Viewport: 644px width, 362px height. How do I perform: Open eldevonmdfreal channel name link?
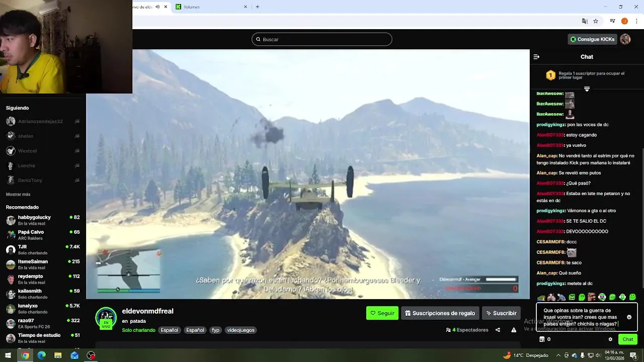click(x=147, y=311)
